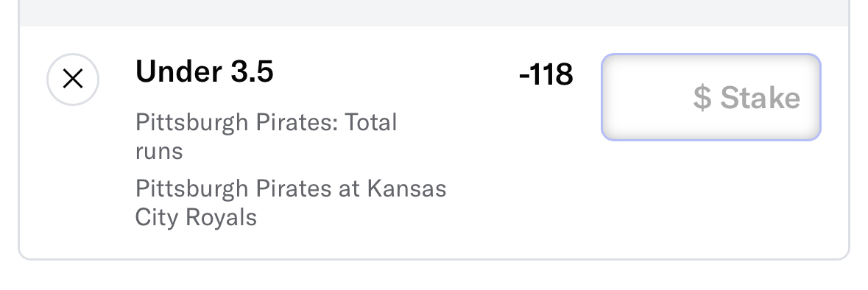Select the -118 odds value
The height and width of the screenshot is (290, 868).
click(x=546, y=74)
